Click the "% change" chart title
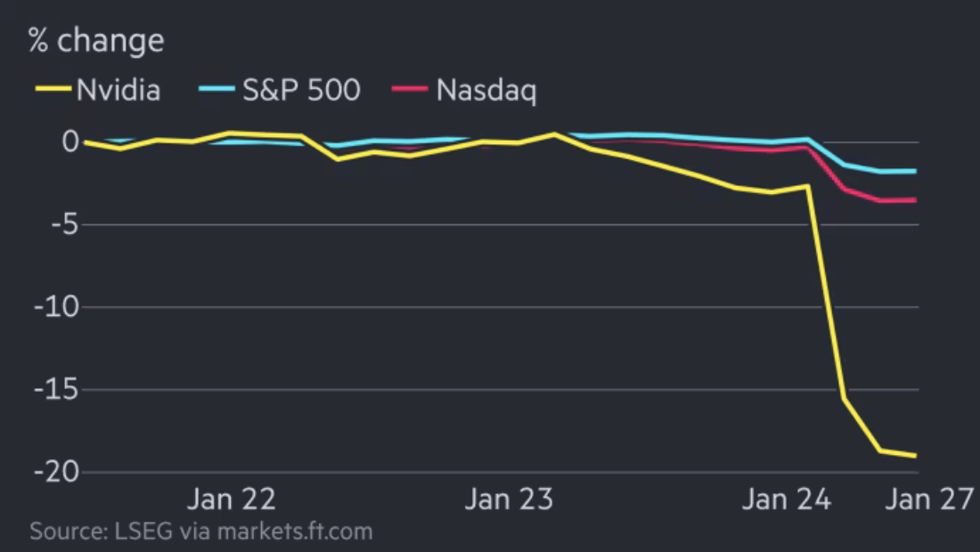This screenshot has width=980, height=552. (96, 41)
